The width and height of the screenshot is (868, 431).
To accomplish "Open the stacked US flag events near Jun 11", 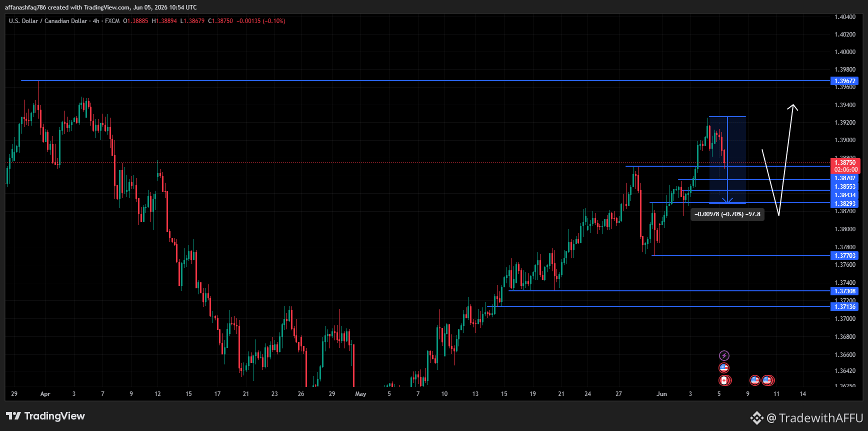I will click(x=768, y=380).
